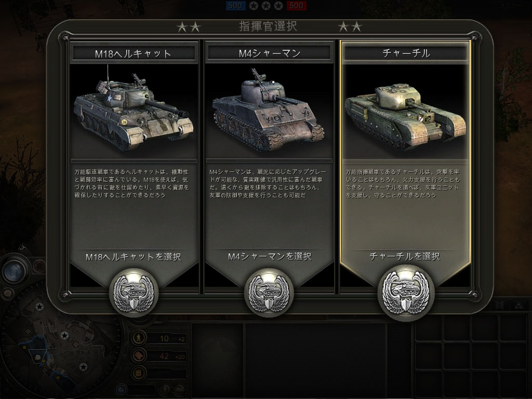Click the star marker on the minimap top
The image size is (532, 399).
click(39, 307)
